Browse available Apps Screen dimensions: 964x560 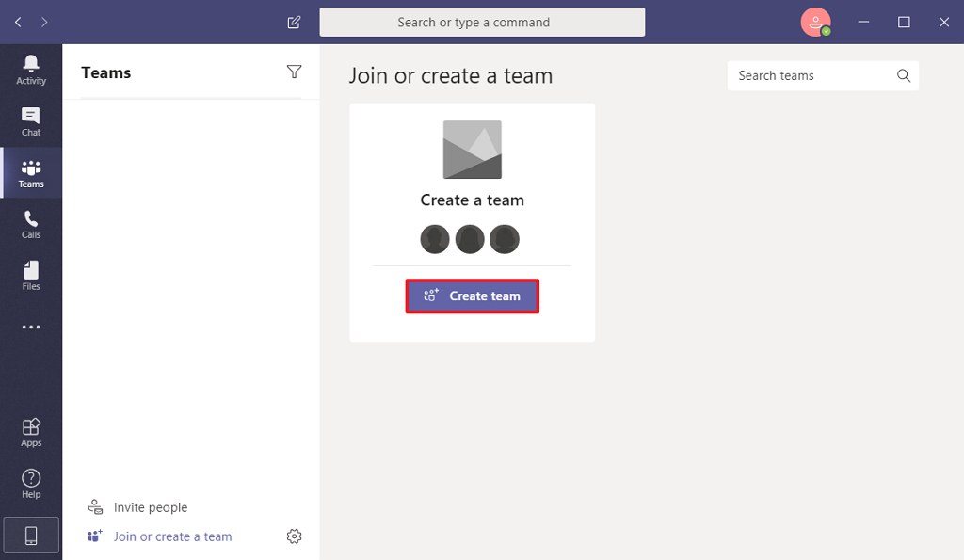click(31, 430)
